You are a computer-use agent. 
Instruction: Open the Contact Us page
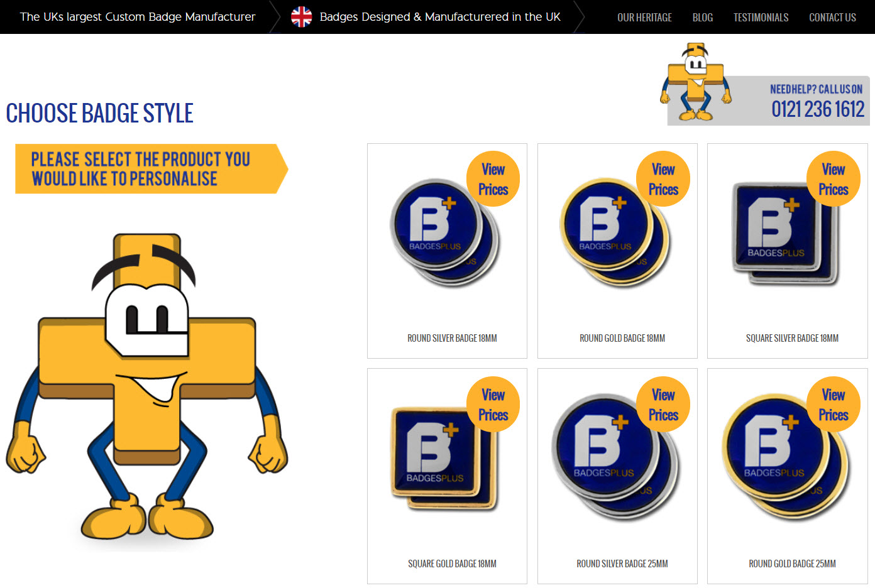(832, 18)
